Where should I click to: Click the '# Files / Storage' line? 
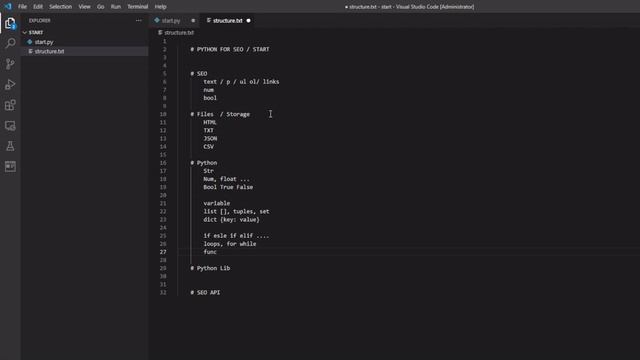(x=220, y=114)
